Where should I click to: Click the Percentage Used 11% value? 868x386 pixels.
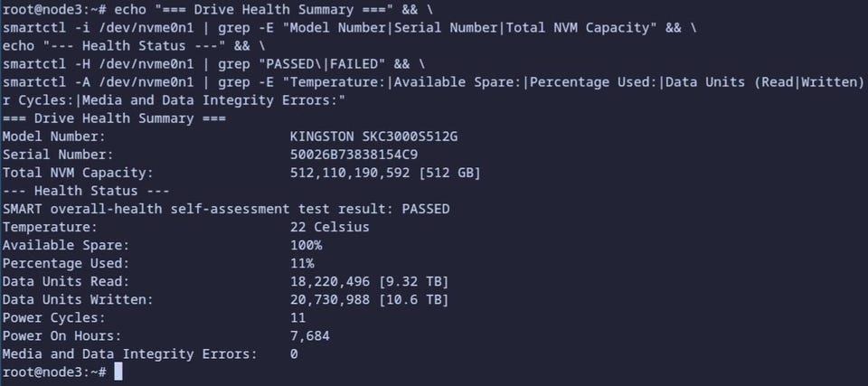tap(302, 263)
